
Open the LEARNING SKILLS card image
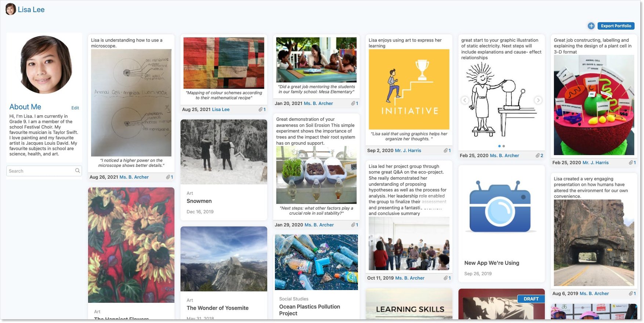tap(409, 304)
